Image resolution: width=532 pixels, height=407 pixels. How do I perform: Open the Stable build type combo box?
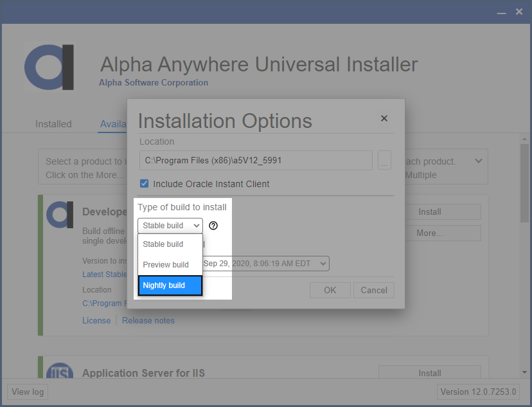coord(170,226)
